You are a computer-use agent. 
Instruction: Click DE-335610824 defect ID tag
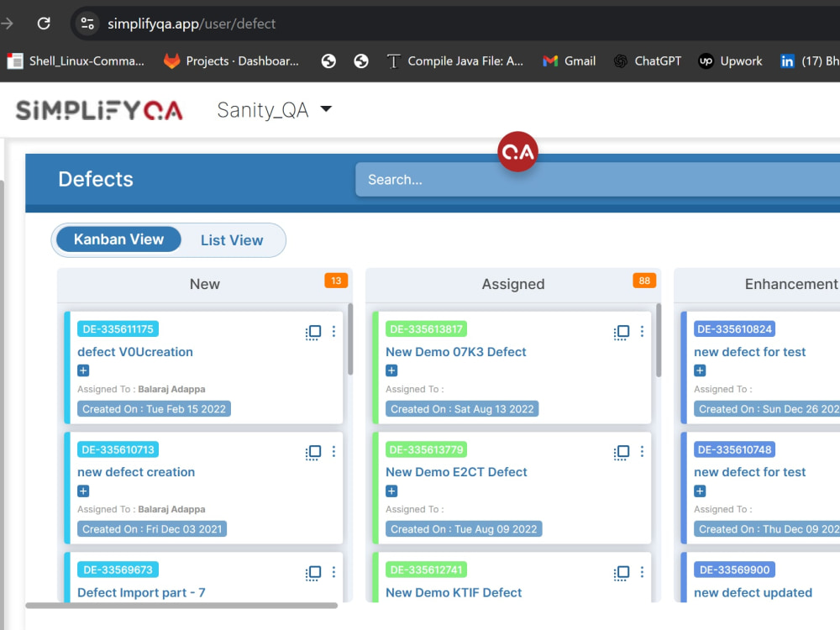click(734, 329)
